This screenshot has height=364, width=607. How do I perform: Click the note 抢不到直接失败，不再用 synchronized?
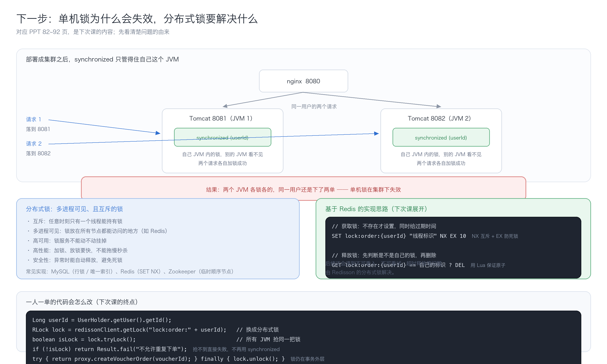pos(236,349)
